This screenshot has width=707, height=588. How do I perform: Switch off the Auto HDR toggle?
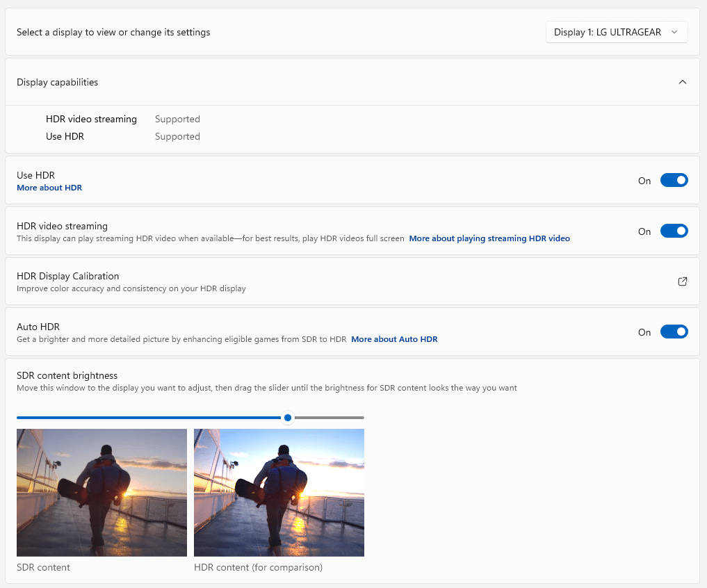click(674, 332)
